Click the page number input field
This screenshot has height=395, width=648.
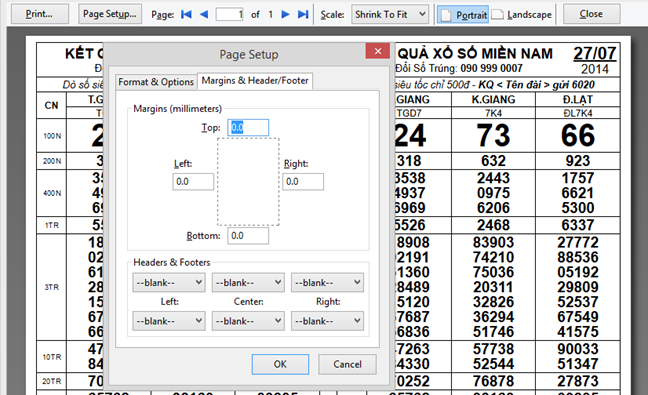[230, 14]
